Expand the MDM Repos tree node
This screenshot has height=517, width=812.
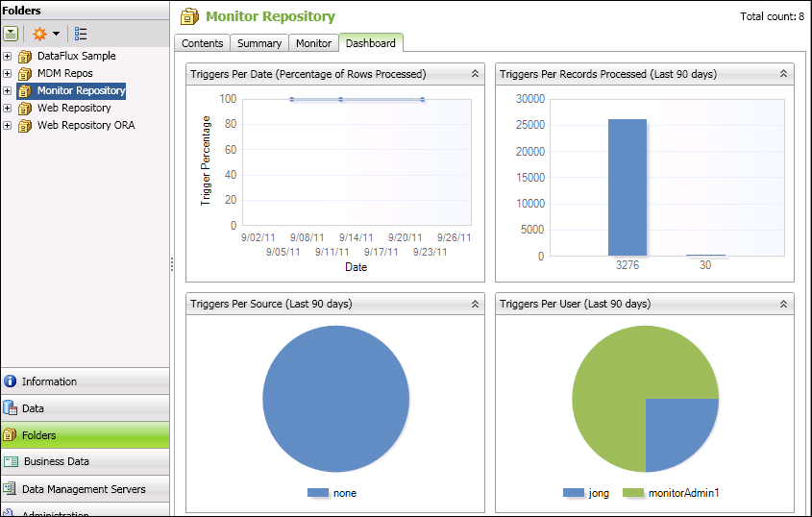[8, 74]
